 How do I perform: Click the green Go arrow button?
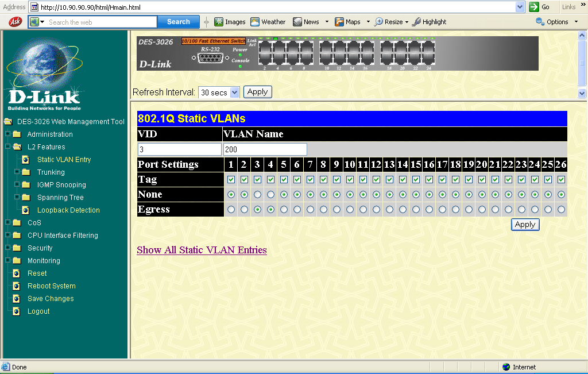534,7
